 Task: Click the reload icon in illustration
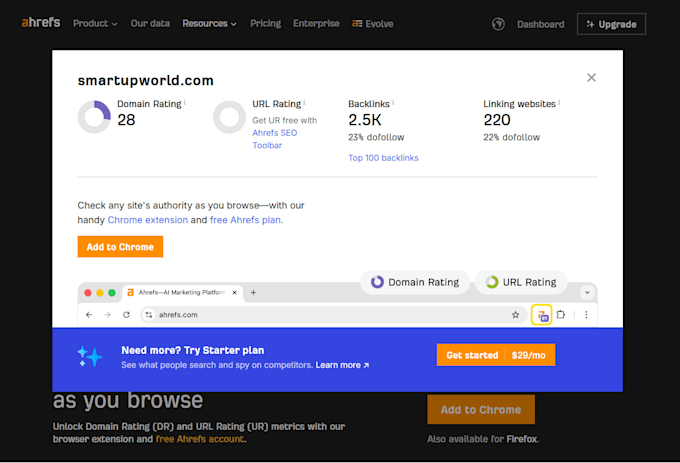point(126,315)
